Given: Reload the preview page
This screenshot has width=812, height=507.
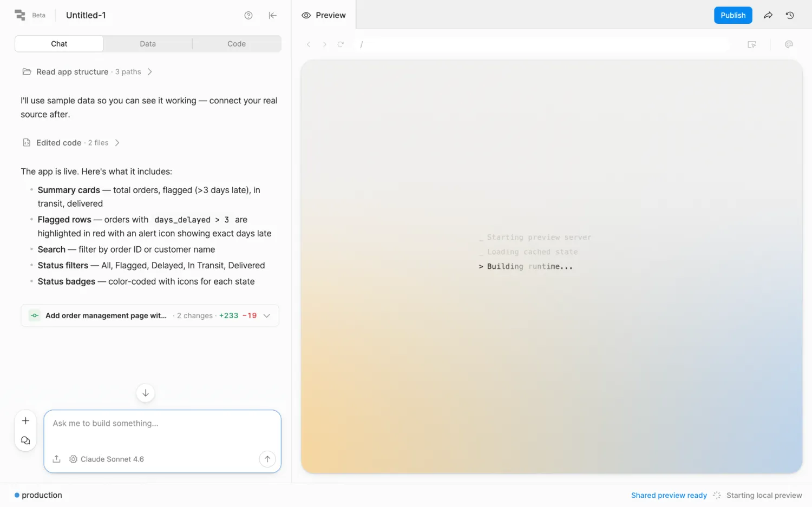Looking at the screenshot, I should 340,44.
